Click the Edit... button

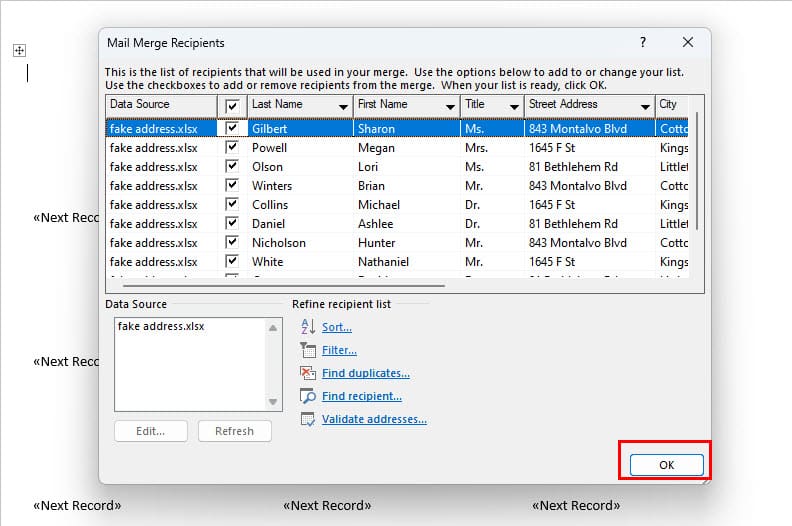[151, 431]
